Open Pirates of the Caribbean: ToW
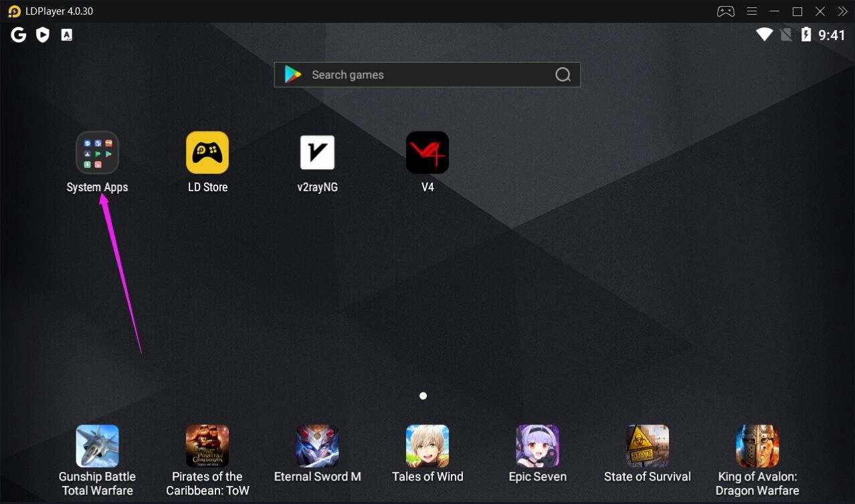Image resolution: width=855 pixels, height=504 pixels. (x=207, y=445)
